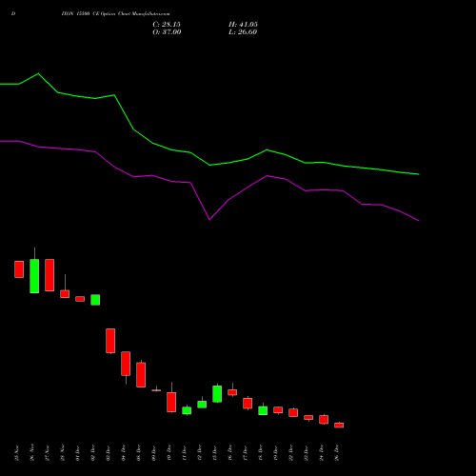476x476 pixels.
Task: Click the high value H: 41.05
Action: (x=243, y=25)
